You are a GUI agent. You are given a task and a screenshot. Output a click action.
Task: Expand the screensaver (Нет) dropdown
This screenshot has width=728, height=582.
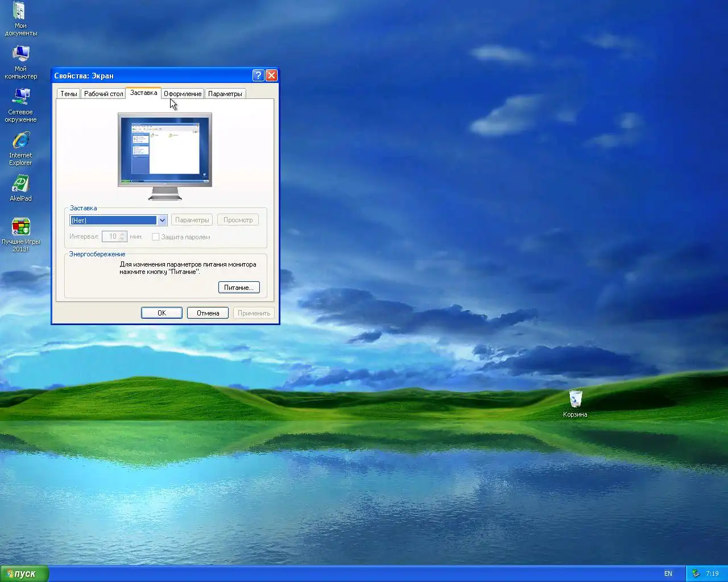pyautogui.click(x=162, y=221)
